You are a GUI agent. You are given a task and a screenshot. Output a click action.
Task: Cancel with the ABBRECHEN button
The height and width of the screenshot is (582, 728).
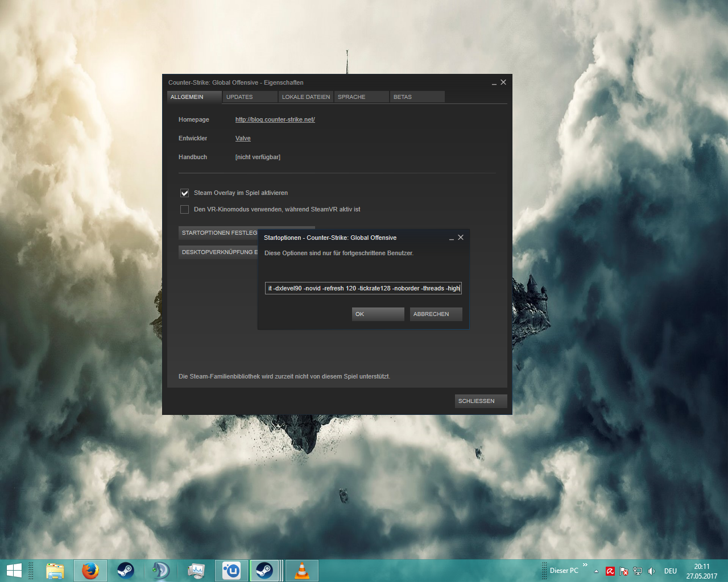pyautogui.click(x=436, y=314)
